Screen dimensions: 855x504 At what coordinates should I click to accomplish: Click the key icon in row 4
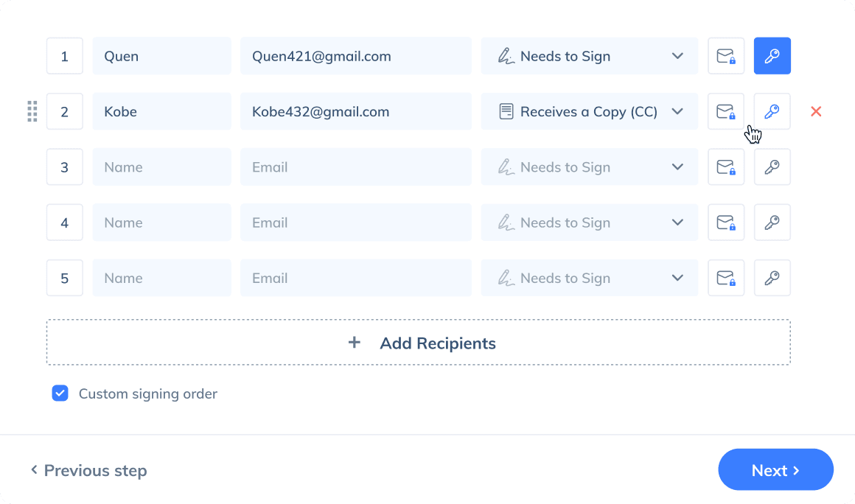point(772,223)
